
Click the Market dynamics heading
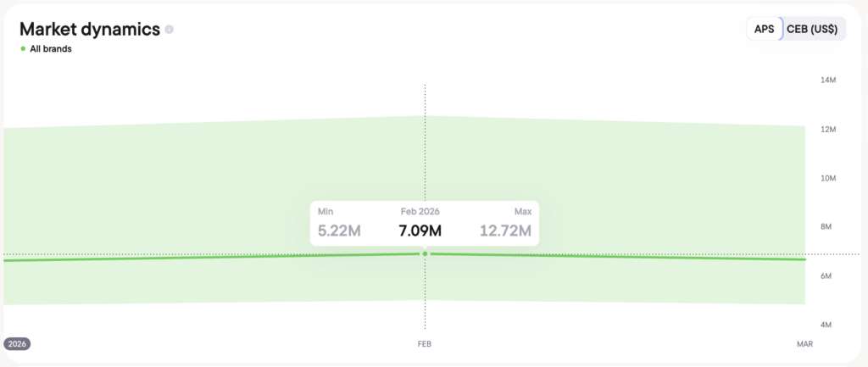[90, 29]
